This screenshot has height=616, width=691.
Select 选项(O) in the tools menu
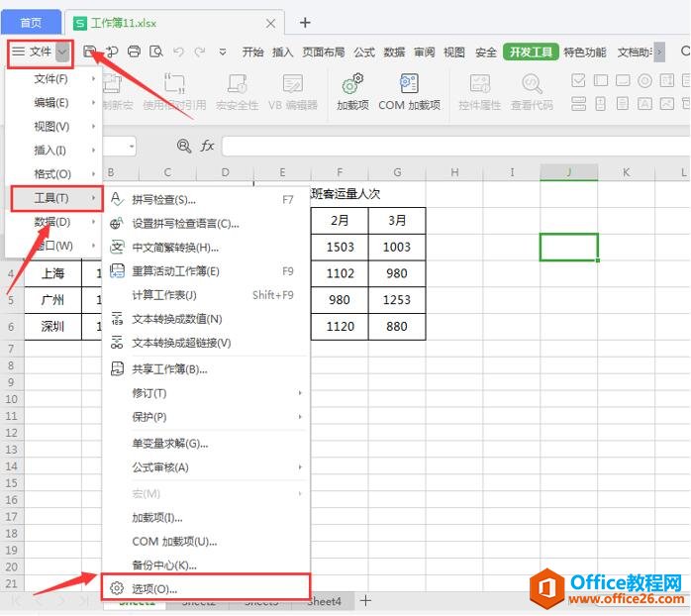(x=155, y=588)
